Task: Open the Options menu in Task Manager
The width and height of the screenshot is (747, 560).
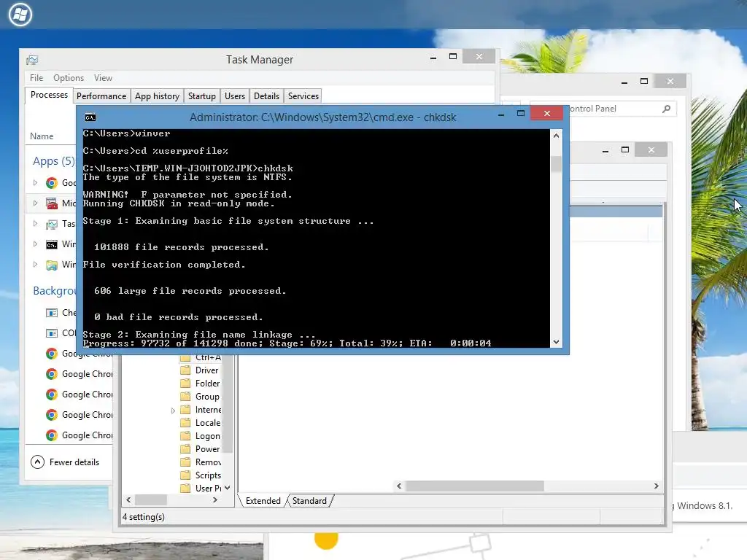Action: click(69, 77)
